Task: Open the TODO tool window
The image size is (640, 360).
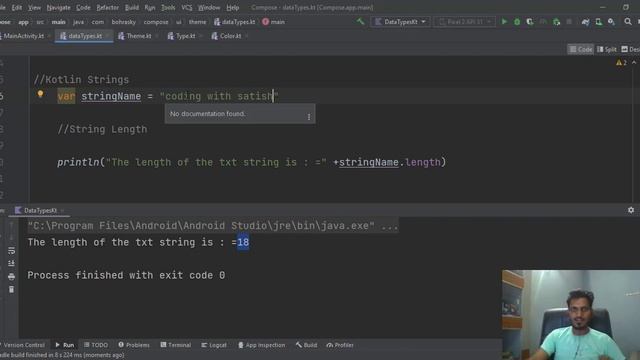Action: [x=96, y=345]
